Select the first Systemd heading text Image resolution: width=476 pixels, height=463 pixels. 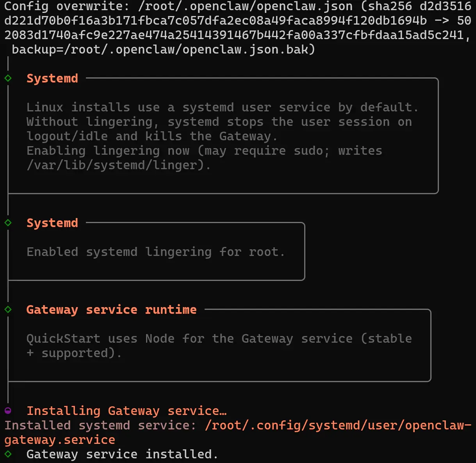click(52, 79)
